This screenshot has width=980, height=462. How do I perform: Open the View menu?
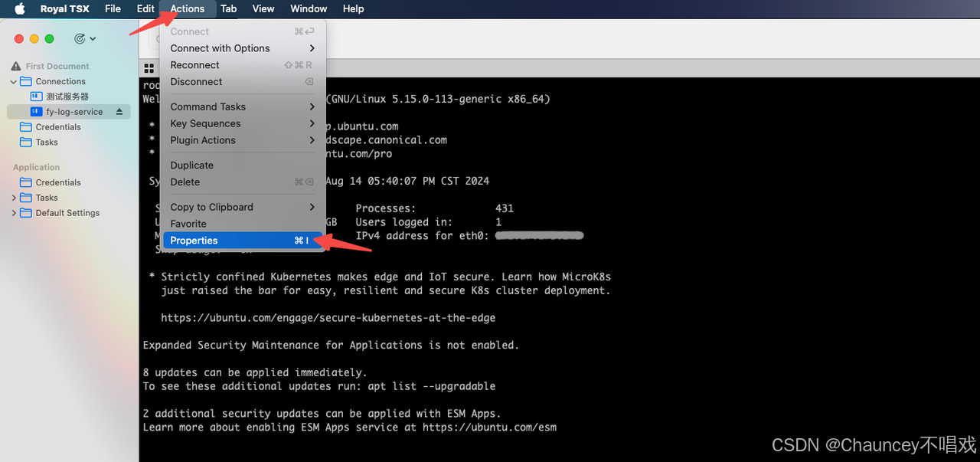263,8
